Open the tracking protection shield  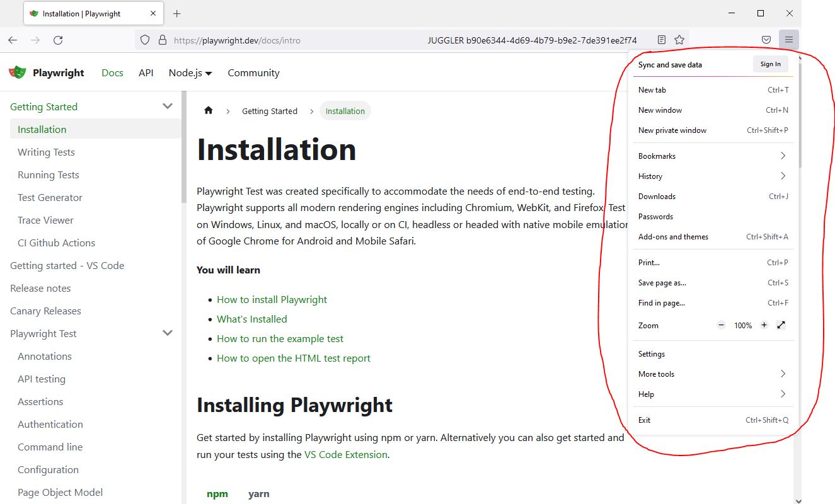click(145, 40)
